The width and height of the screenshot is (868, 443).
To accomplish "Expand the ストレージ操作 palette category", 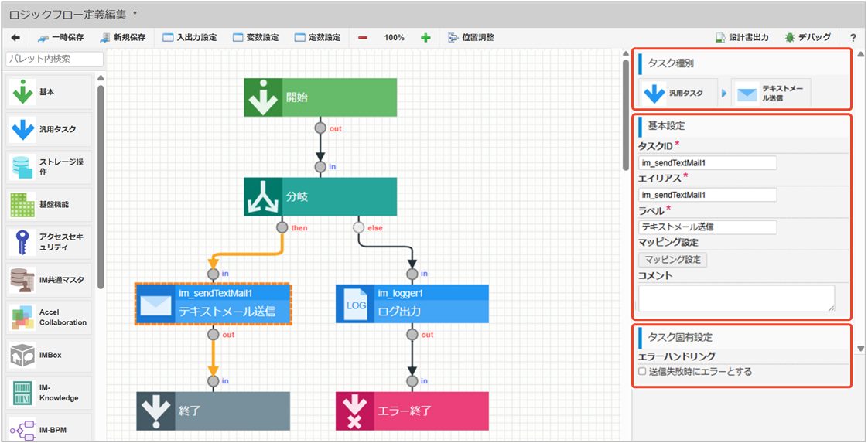I will [50, 167].
